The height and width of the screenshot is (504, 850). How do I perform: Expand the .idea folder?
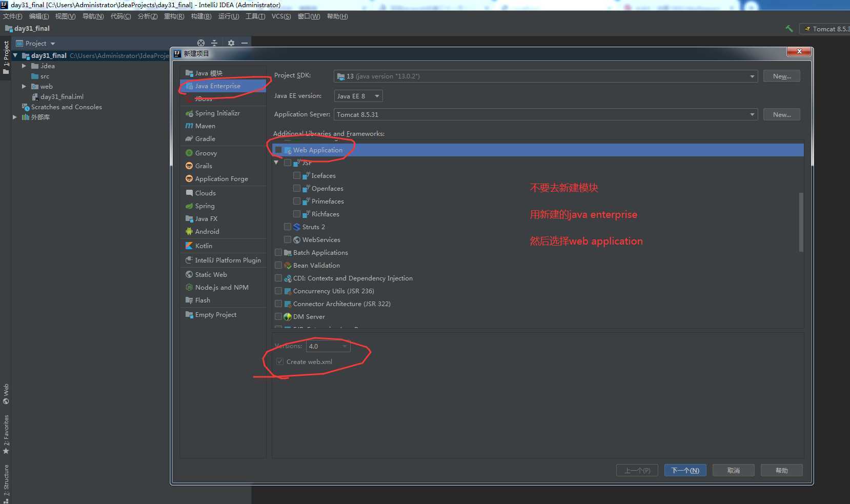tap(24, 66)
